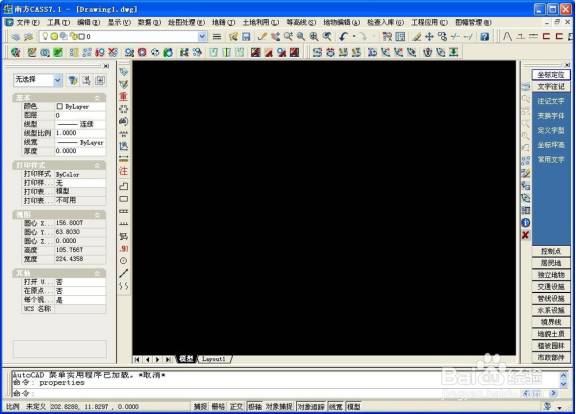Click the blue help question mark icon
The height and width of the screenshot is (414, 576).
pyautogui.click(x=485, y=36)
